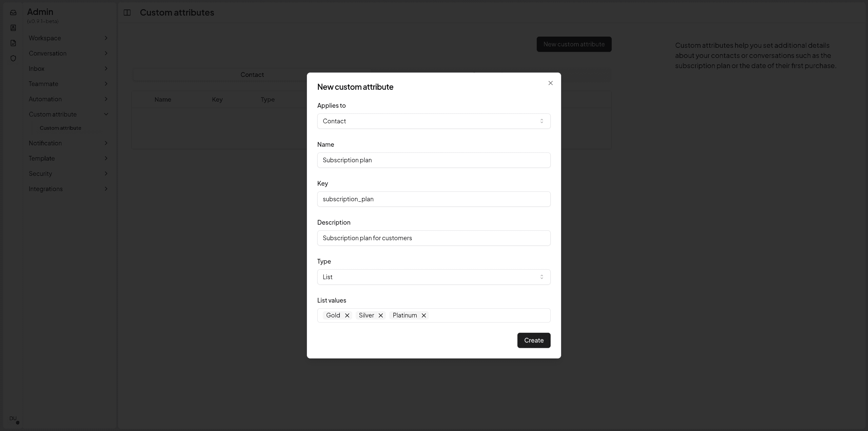Click the Description input field
Viewport: 868px width, 431px height.
(x=434, y=238)
